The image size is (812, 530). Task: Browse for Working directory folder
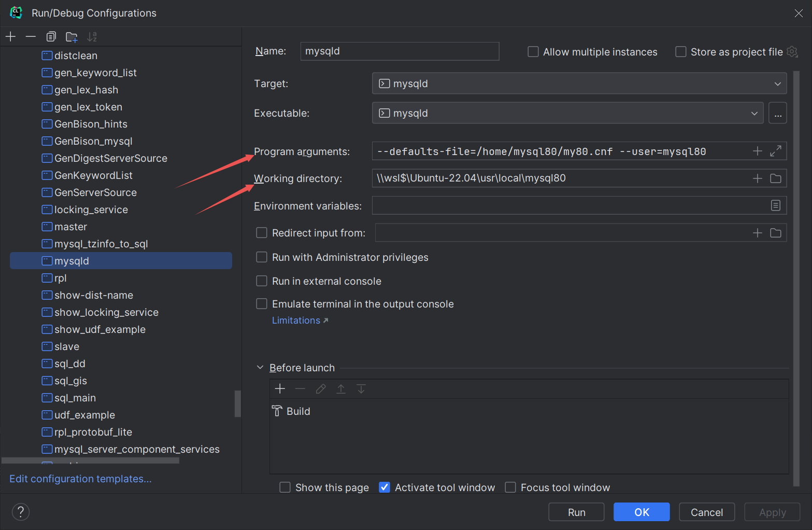(776, 178)
